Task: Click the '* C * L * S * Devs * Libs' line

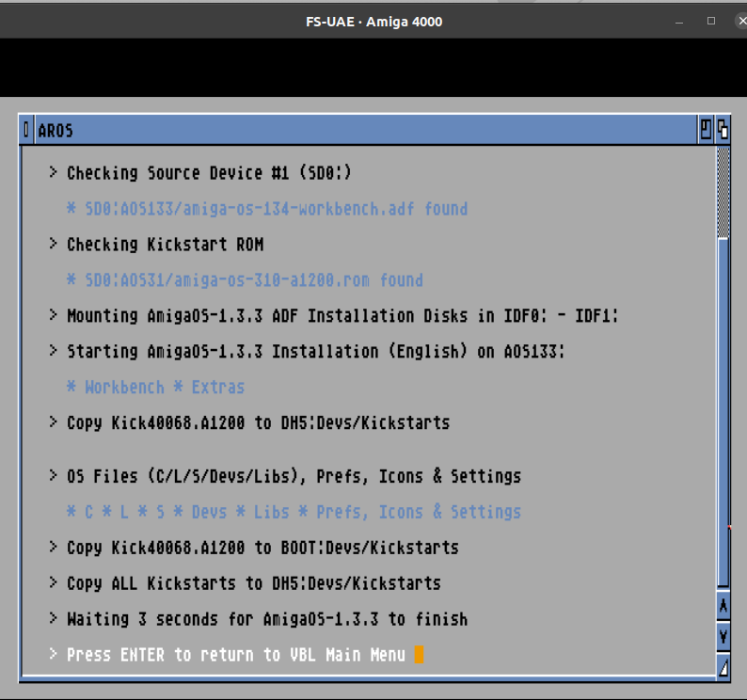Action: point(294,512)
